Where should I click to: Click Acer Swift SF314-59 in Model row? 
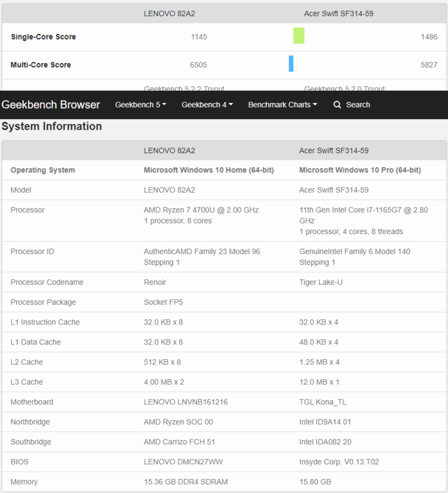[x=334, y=190]
